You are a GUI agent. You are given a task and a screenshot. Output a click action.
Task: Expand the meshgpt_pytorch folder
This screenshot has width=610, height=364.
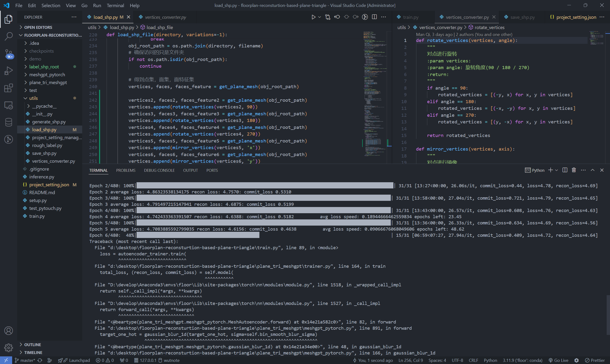(x=47, y=75)
